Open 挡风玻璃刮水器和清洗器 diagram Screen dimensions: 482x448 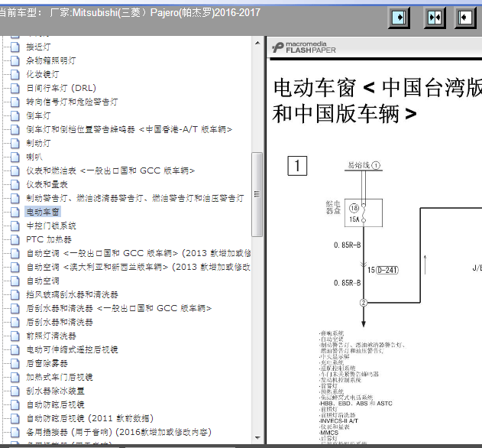72,294
